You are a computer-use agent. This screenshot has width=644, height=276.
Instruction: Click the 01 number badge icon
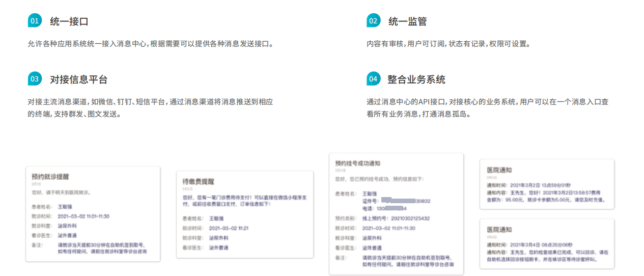point(35,21)
